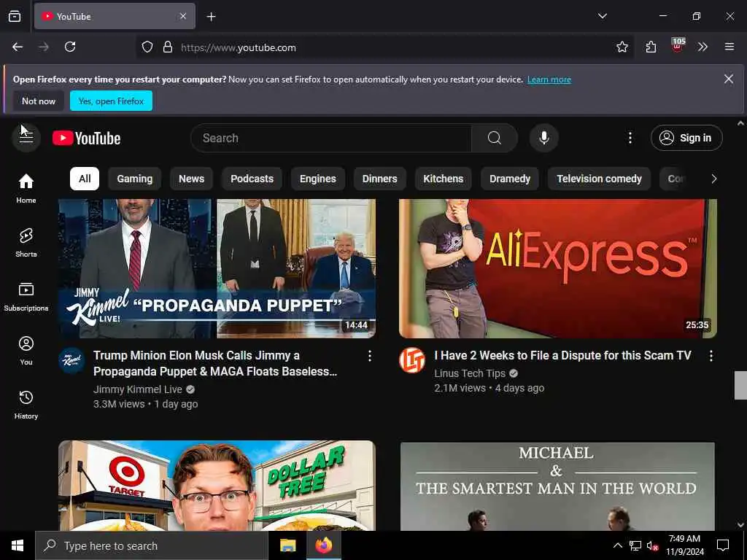Bookmark this page with star icon
747x560 pixels.
[622, 47]
